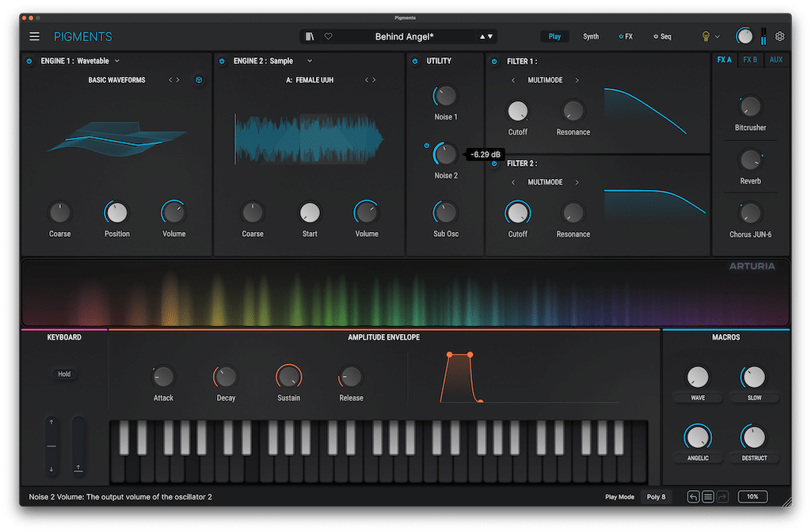Select next sample for Female Uuh

(x=374, y=80)
